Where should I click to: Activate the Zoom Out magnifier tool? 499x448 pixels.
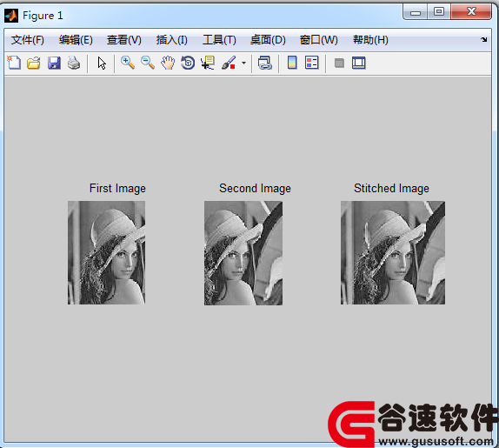click(x=148, y=63)
